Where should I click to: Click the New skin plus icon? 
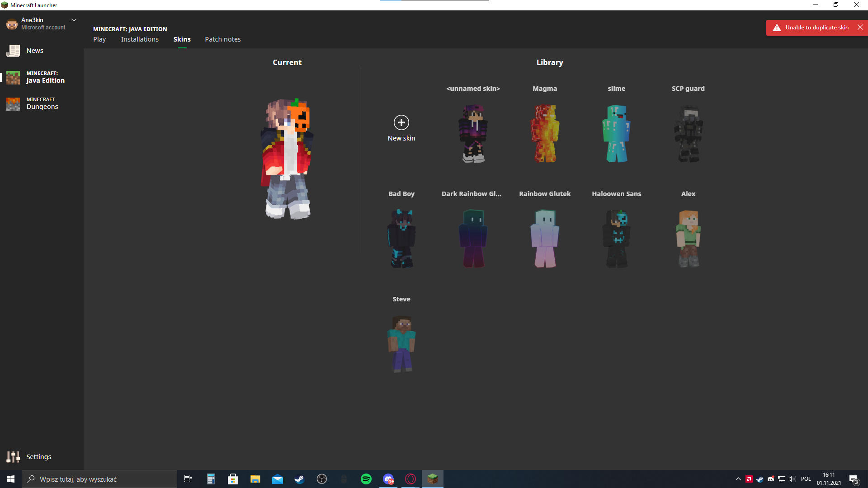click(401, 122)
